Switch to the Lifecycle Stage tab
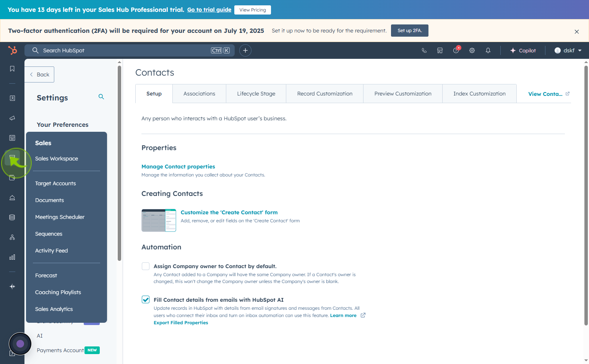Viewport: 589px width, 364px height. click(256, 94)
